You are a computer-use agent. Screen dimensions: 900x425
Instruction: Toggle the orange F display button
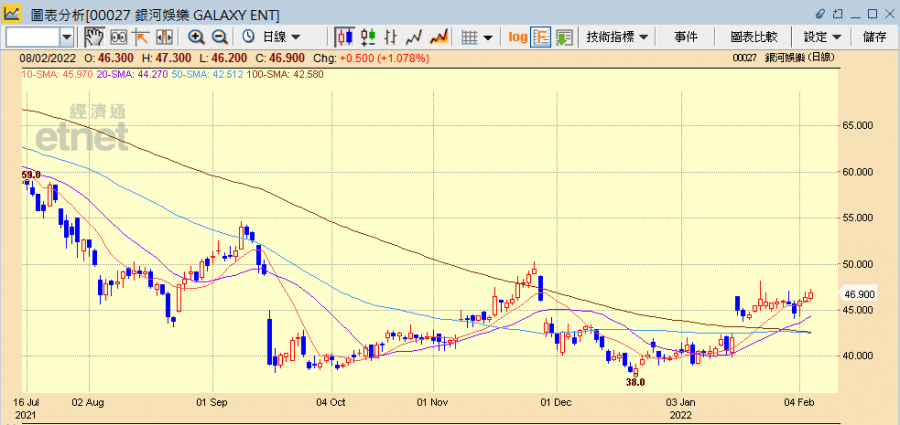coord(541,37)
